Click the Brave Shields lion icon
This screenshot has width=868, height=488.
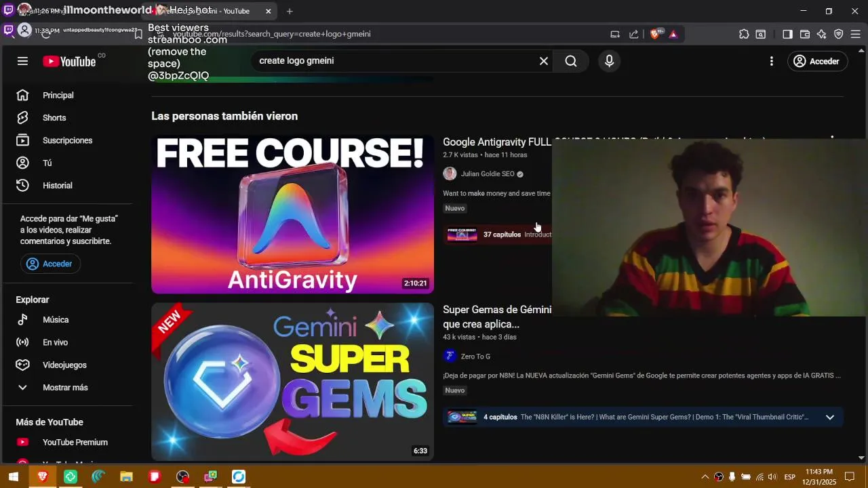[654, 34]
